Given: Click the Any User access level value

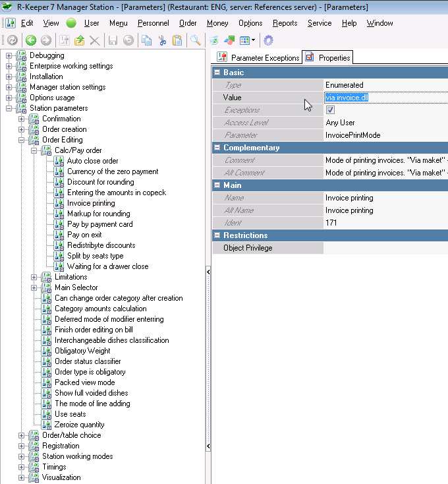Looking at the screenshot, I should 340,123.
